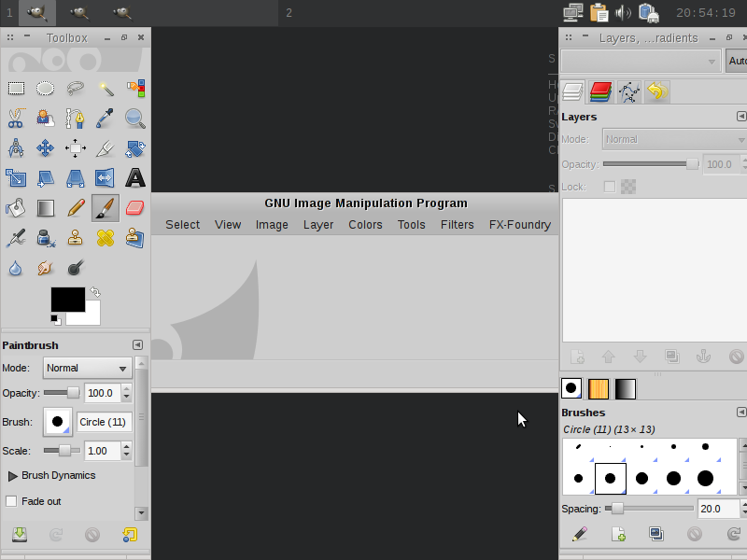Select the Blur/Sharpen droplet tool

[16, 268]
